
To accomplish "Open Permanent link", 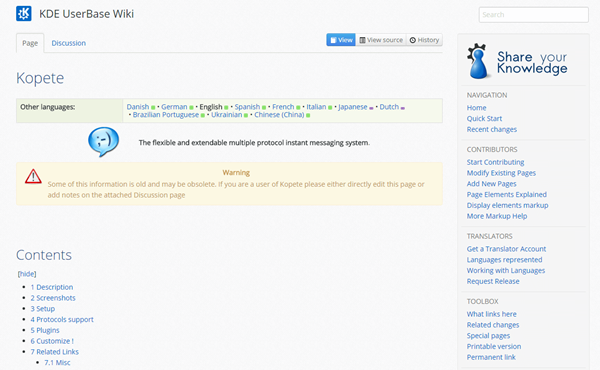I will 491,357.
